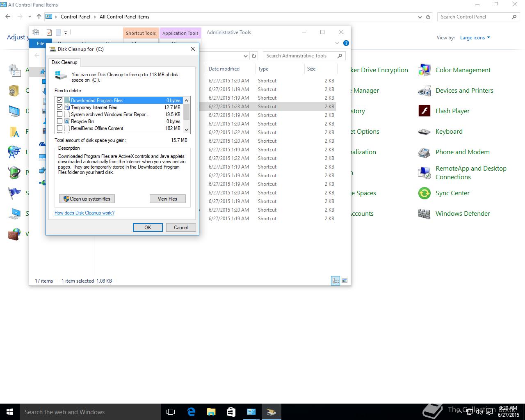Go up one level in Control Panel
525x420 pixels.
coord(39,17)
